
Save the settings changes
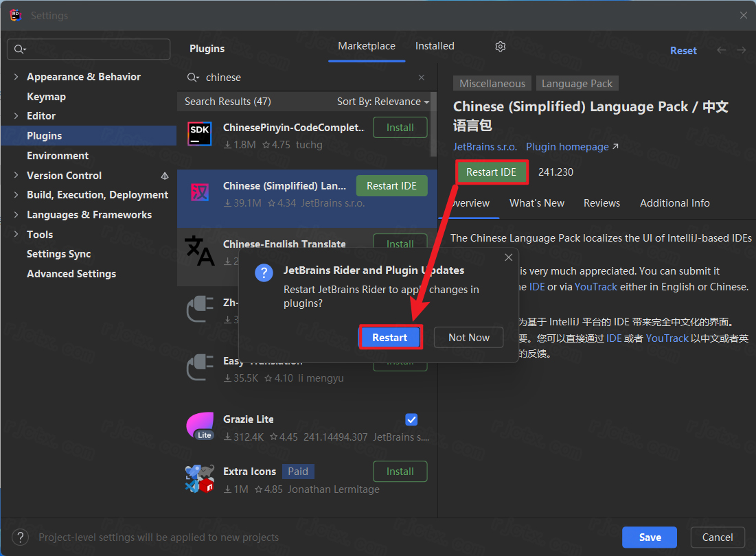coord(650,537)
